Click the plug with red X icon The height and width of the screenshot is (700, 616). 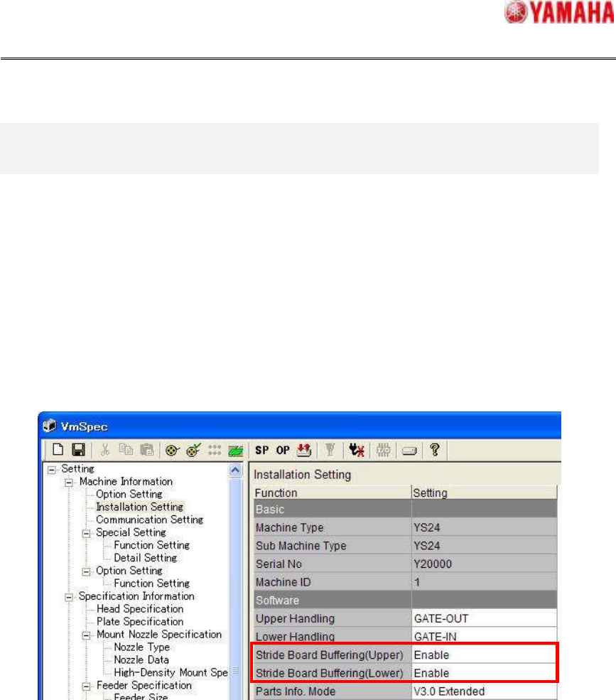[357, 450]
